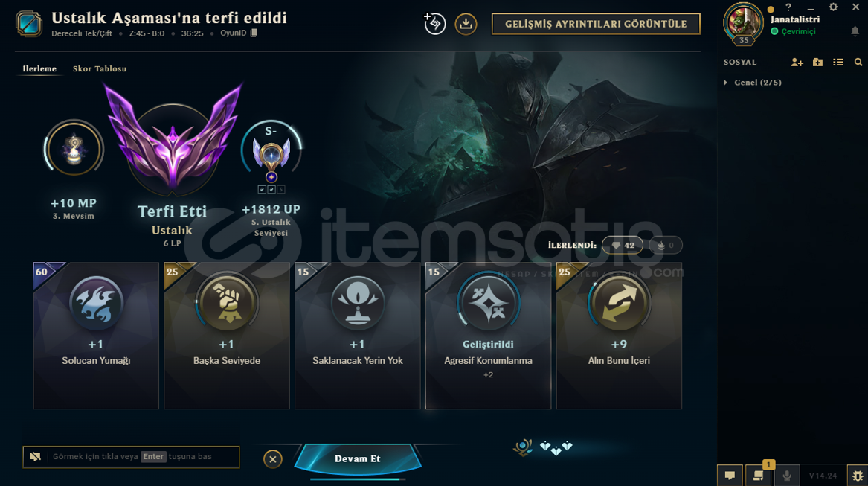Click the Solucan Yumağı challenge card

click(x=96, y=336)
